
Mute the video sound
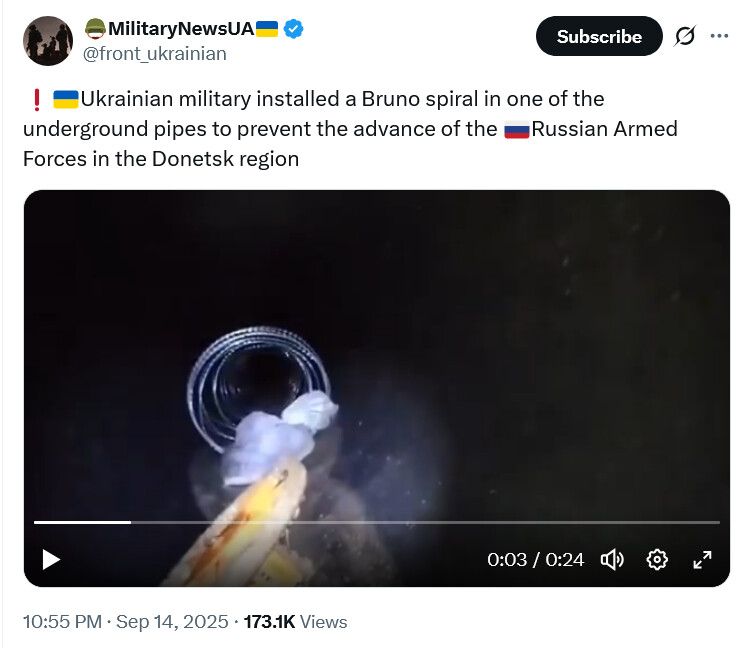point(612,559)
